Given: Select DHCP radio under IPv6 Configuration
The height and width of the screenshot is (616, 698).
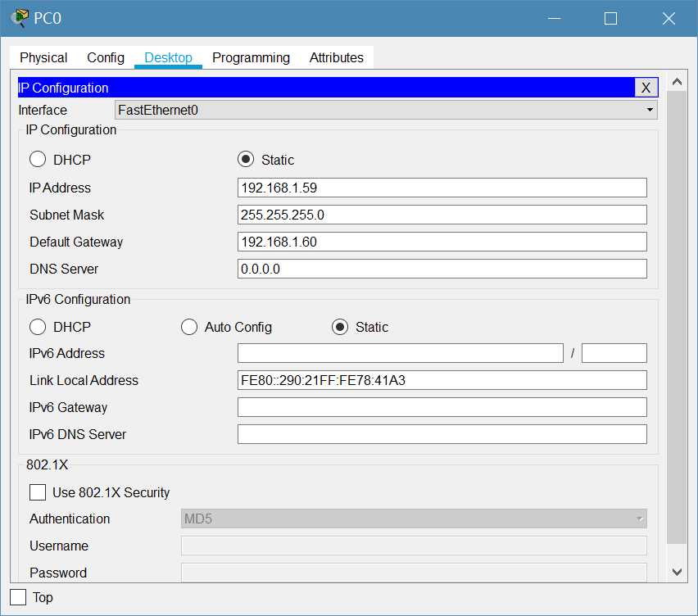Looking at the screenshot, I should (38, 327).
